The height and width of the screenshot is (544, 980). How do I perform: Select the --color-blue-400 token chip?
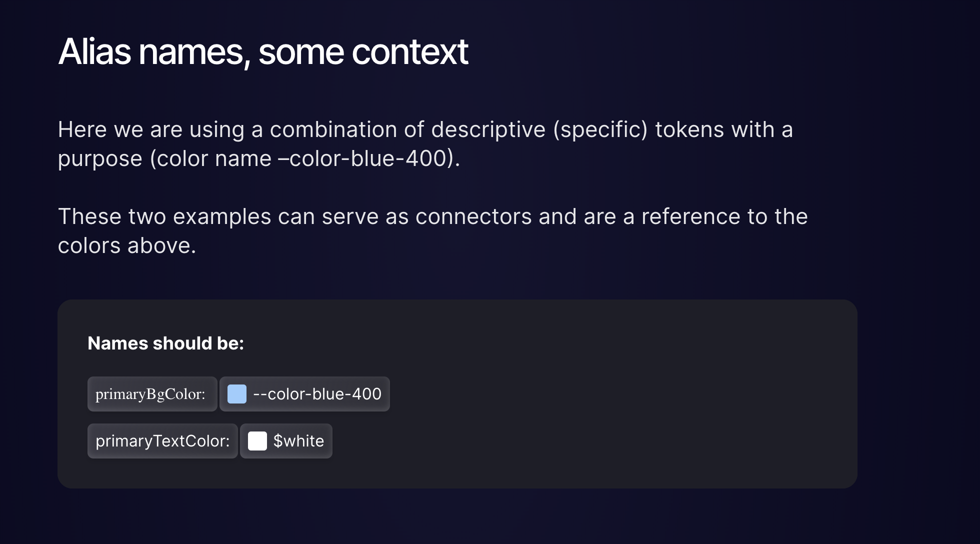(x=304, y=394)
